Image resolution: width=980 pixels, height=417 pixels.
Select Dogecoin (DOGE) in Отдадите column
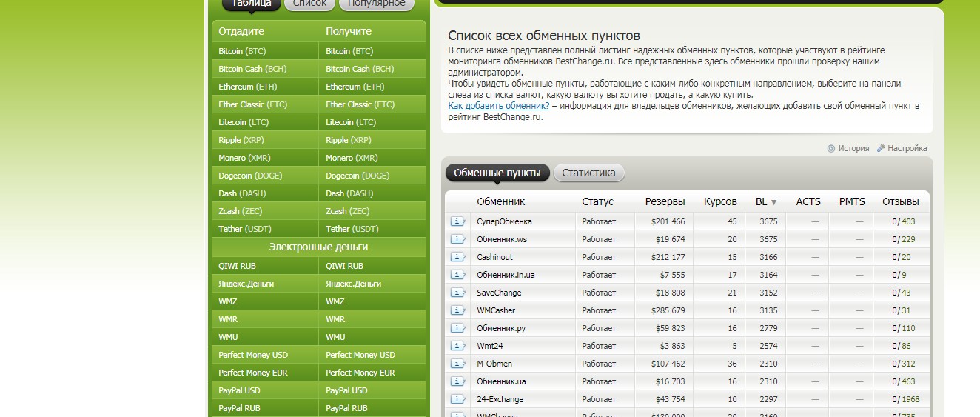265,176
